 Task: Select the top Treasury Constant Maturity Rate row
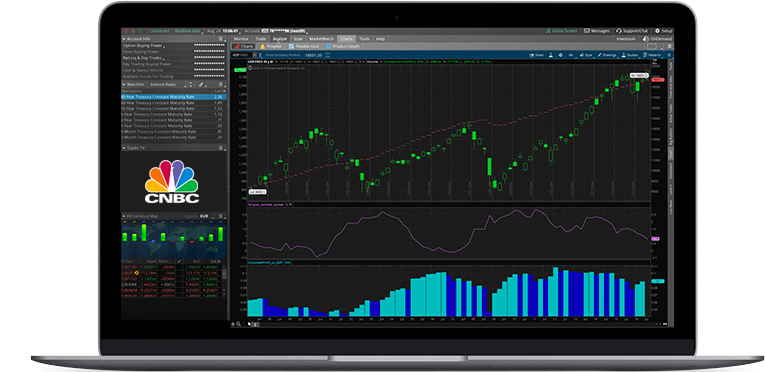click(x=173, y=97)
